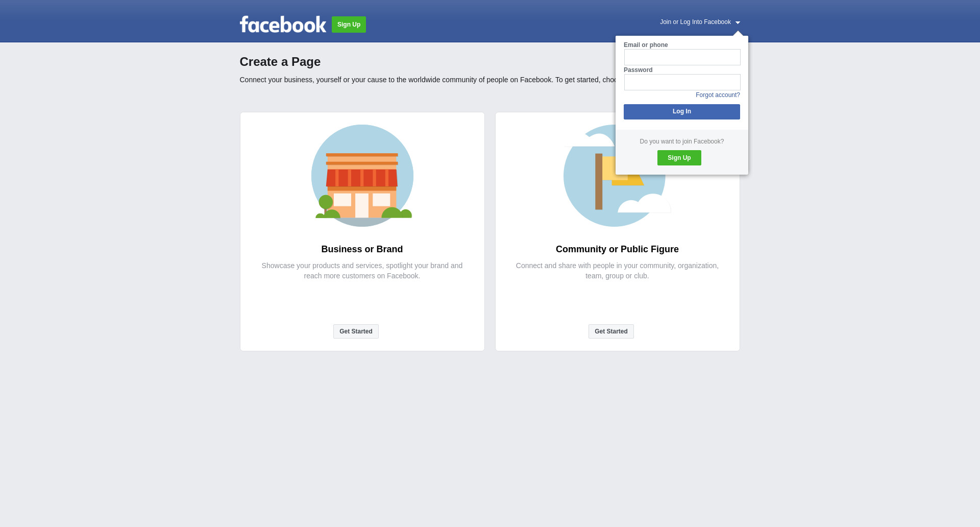The height and width of the screenshot is (527, 980).
Task: Focus the Password input field
Action: [x=682, y=82]
